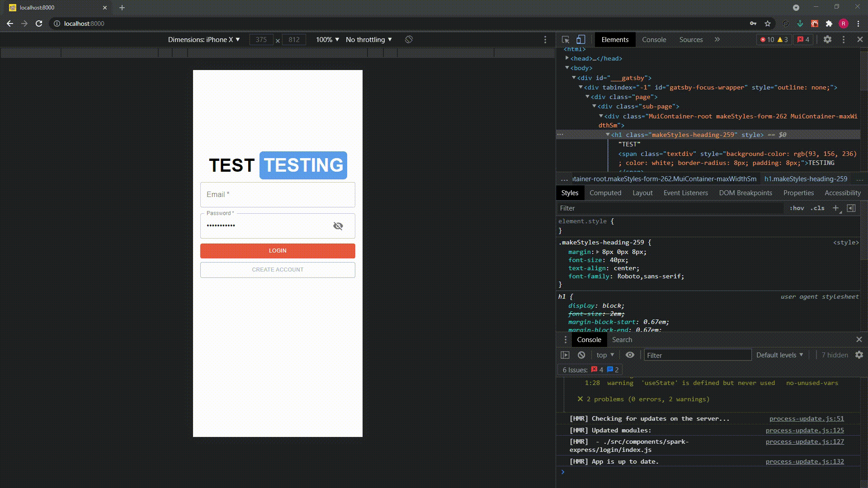Clear the console with the ban icon

581,355
